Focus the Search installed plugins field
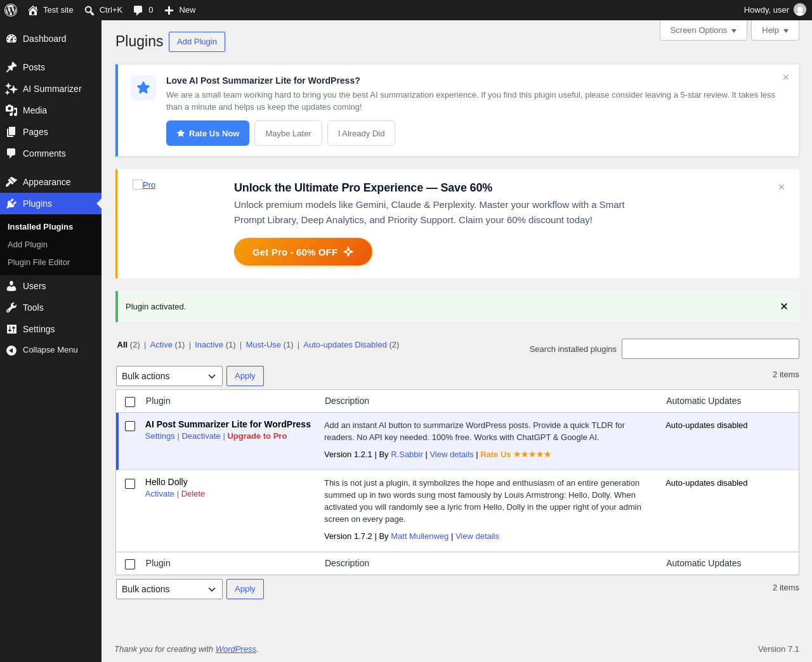The image size is (812, 662). [710, 349]
